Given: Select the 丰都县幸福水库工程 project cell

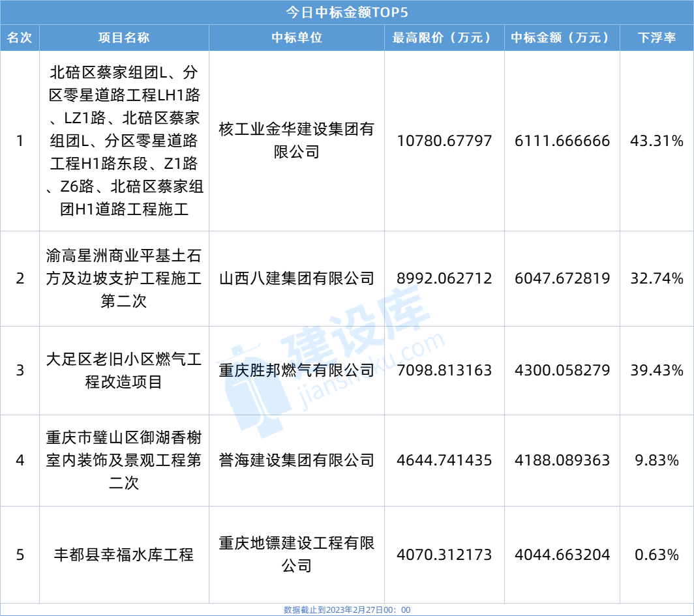Looking at the screenshot, I should click(x=124, y=555).
